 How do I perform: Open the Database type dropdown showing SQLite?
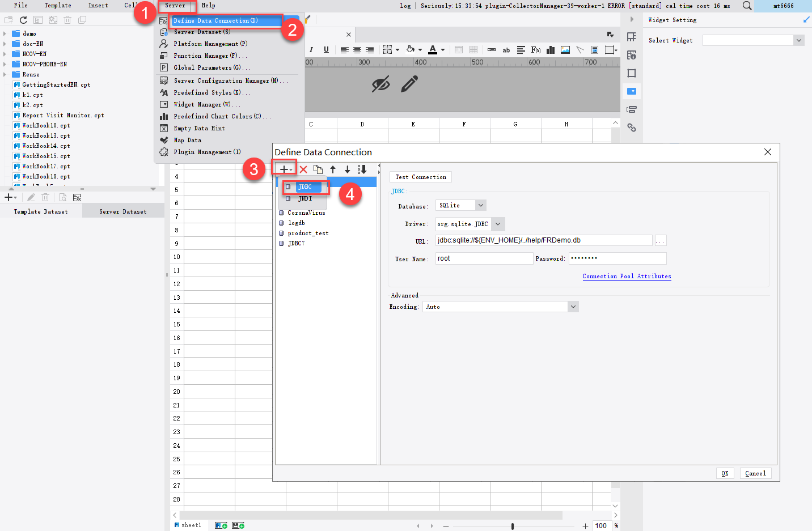coord(480,205)
